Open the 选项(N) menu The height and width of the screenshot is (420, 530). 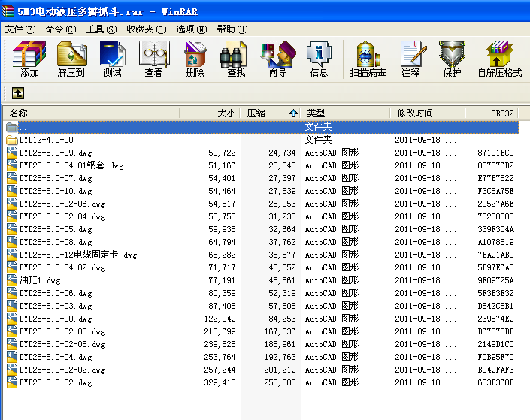point(191,29)
